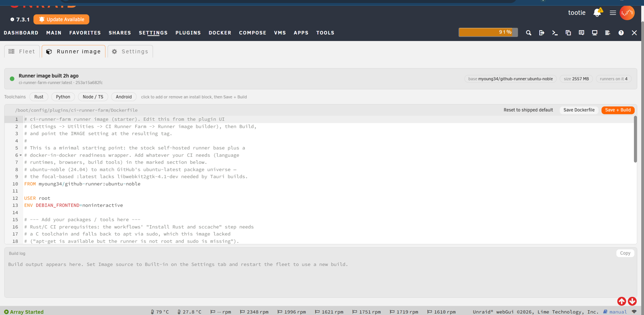The height and width of the screenshot is (315, 644).
Task: Toggle the Python toolchain block
Action: [x=63, y=97]
